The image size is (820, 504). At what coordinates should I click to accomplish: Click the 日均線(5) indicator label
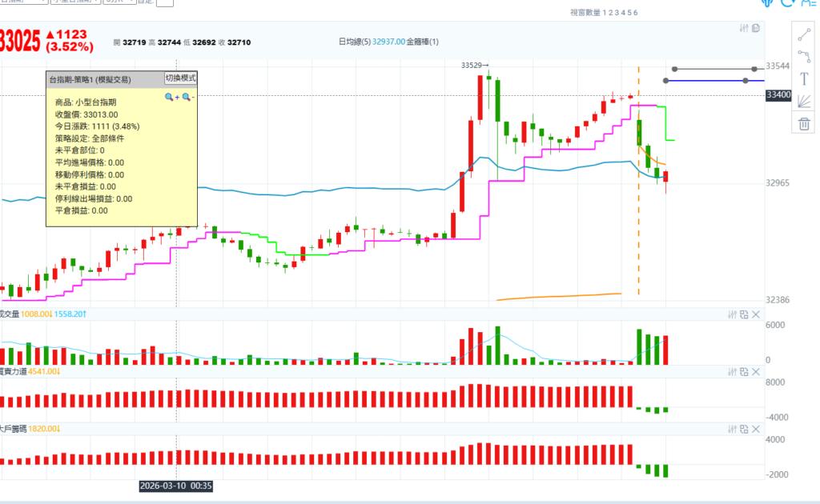[x=355, y=42]
